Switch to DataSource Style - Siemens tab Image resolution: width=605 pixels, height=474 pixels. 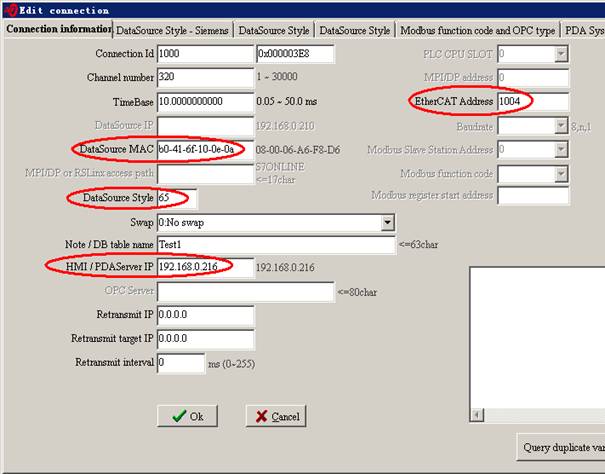(175, 31)
